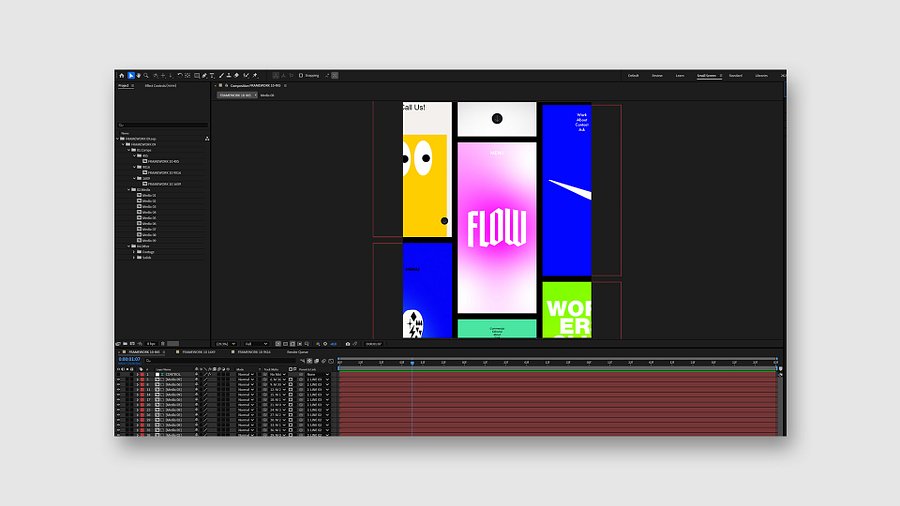Click the Graph Editor icon in timeline

(331, 361)
